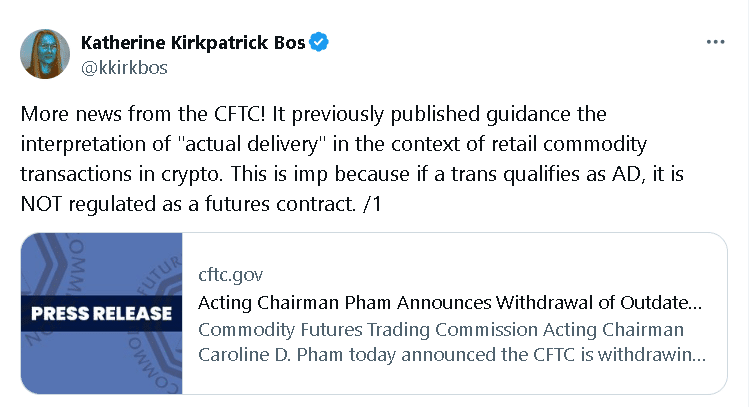Viewport: 755px width, 407px height.
Task: Click the Caroline D. Pham name in card
Action: tap(263, 357)
